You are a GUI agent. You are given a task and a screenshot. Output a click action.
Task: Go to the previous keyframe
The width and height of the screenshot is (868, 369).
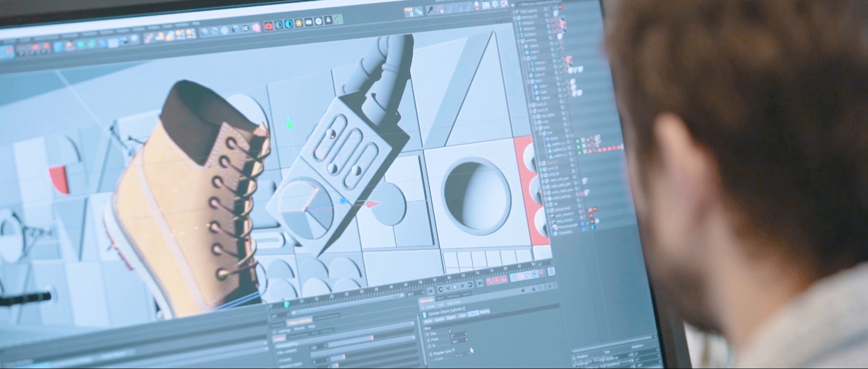pos(440,289)
